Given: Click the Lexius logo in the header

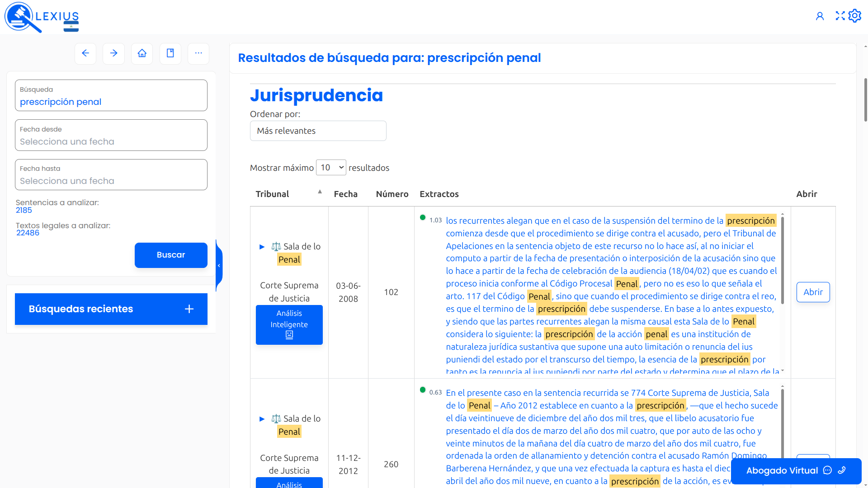Looking at the screenshot, I should point(42,17).
